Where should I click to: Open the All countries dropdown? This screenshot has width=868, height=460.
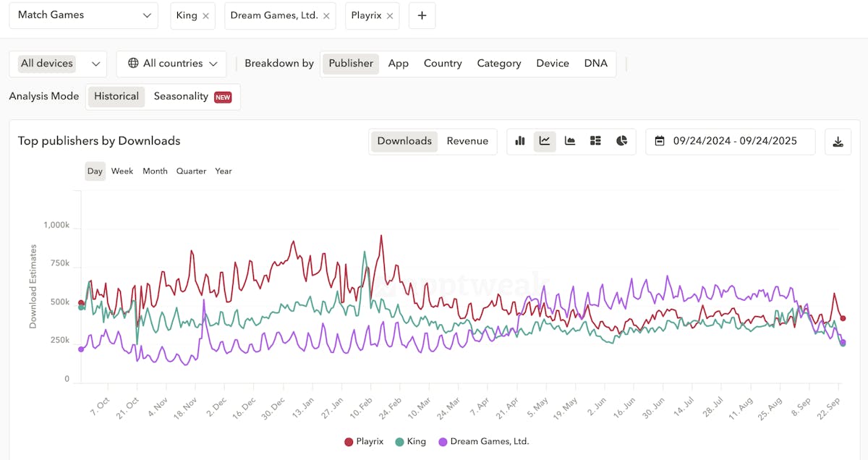point(171,64)
